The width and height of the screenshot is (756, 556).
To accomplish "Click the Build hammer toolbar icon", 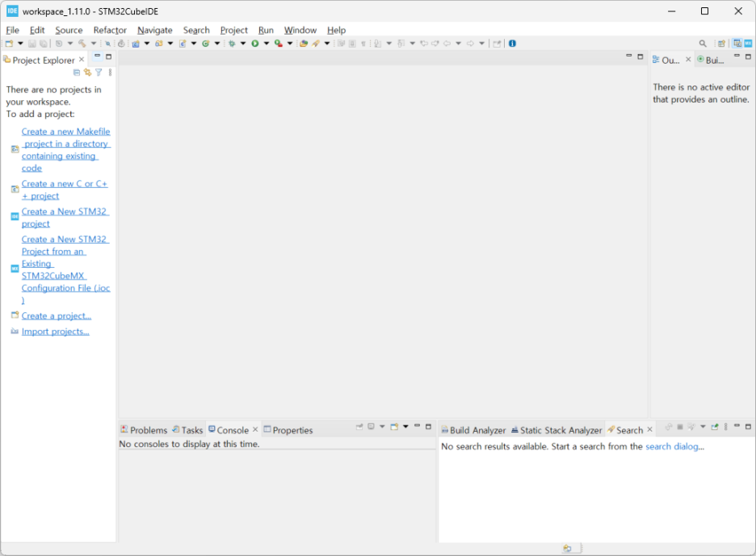I will tap(82, 44).
